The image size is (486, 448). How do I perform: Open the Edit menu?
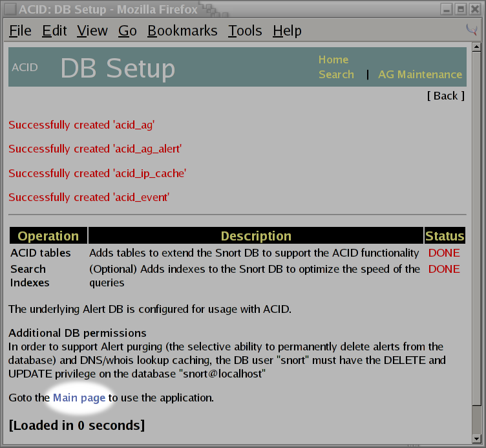coord(54,31)
